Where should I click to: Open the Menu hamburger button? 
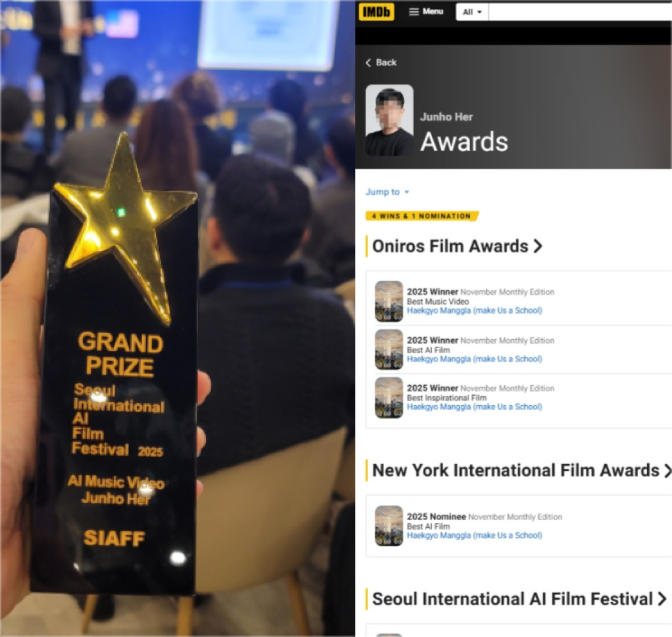click(426, 12)
